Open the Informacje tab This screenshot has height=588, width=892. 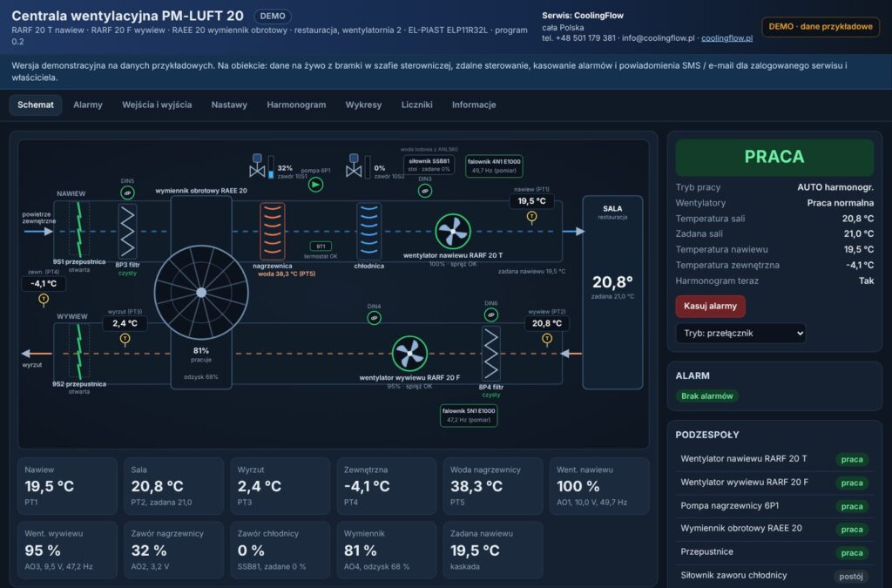pyautogui.click(x=474, y=105)
